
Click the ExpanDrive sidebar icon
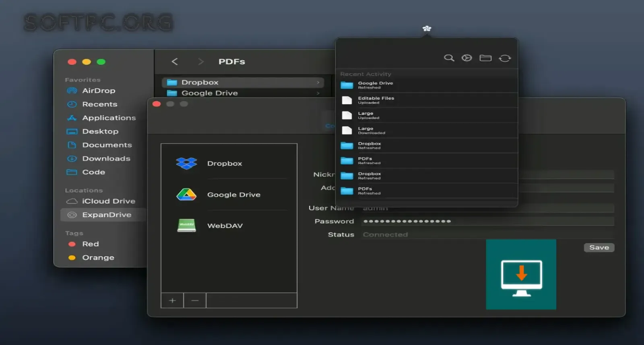(72, 215)
